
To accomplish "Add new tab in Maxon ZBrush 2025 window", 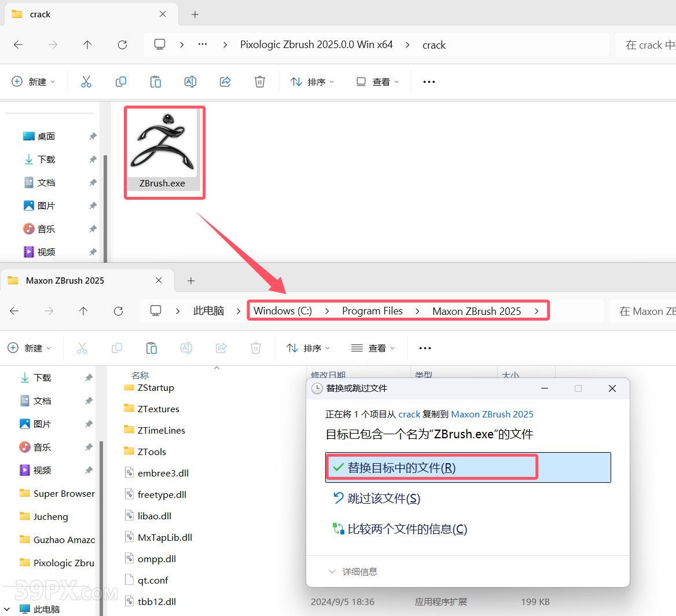I will (191, 281).
